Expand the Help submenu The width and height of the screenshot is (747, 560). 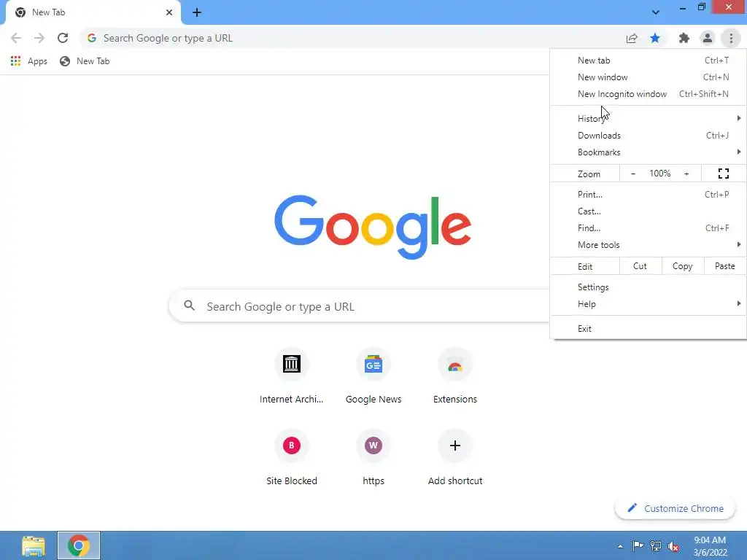pyautogui.click(x=648, y=304)
